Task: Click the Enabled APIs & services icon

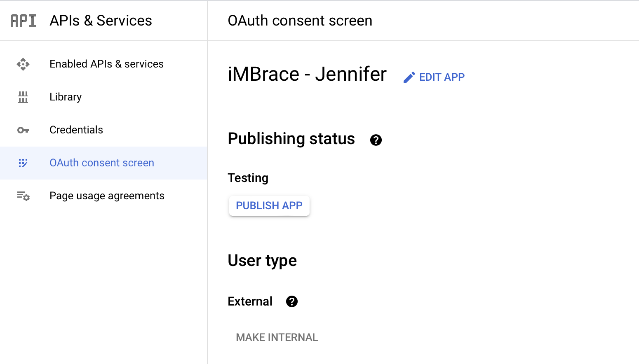Action: [x=23, y=64]
